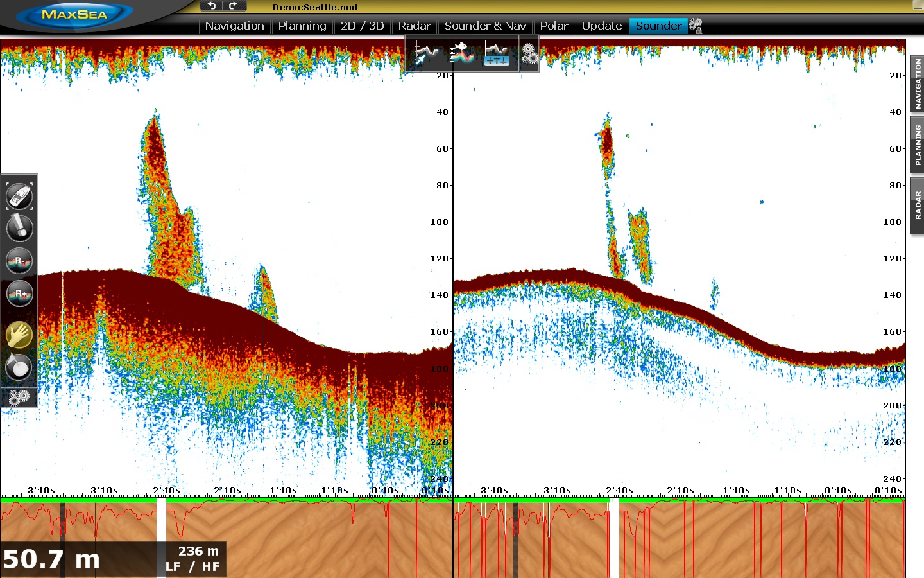Click the center on boat icon

coord(19,196)
